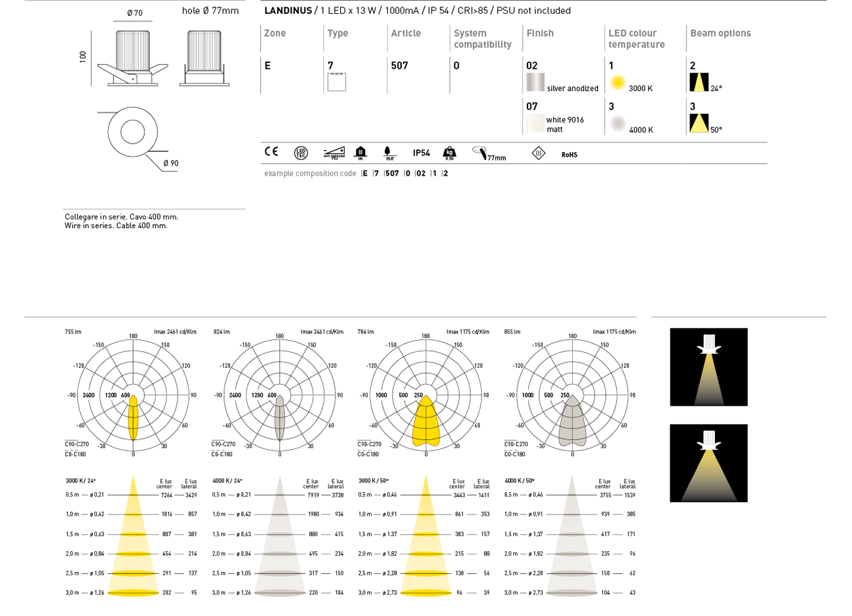The width and height of the screenshot is (852, 616).
Task: Click finish code 02
Action: [x=532, y=66]
